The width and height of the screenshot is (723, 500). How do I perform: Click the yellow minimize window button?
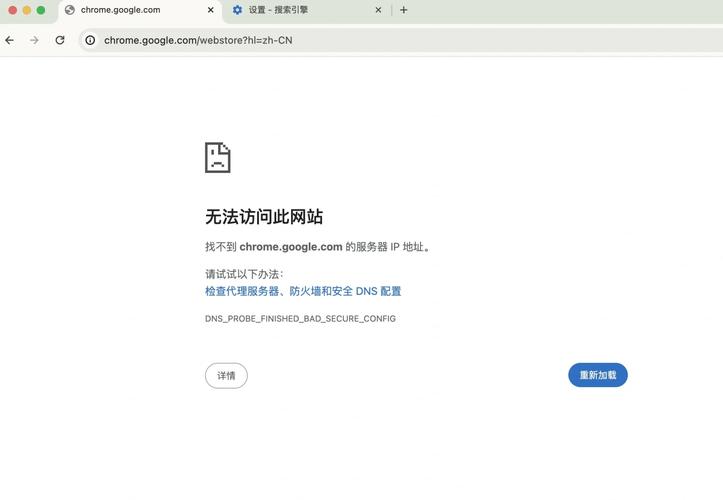coord(27,10)
